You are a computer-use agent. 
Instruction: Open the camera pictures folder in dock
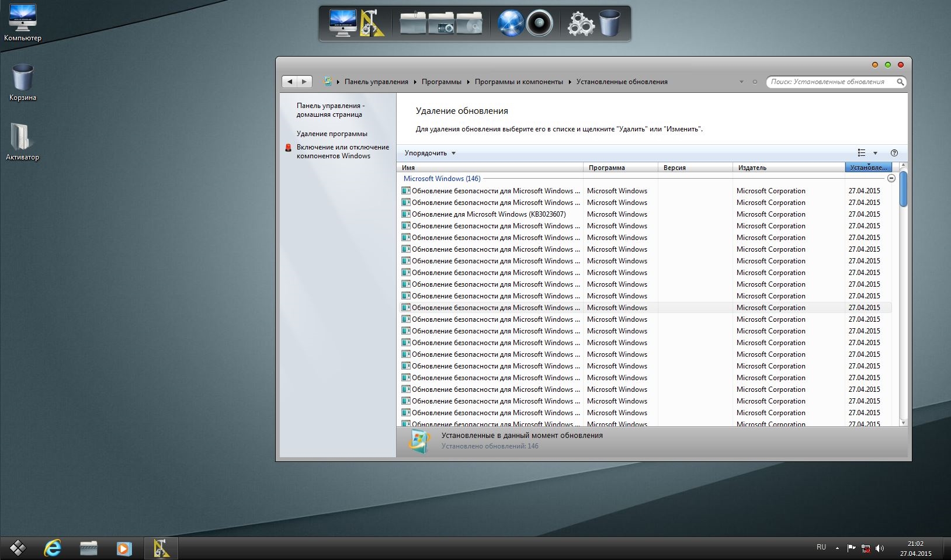tap(442, 23)
